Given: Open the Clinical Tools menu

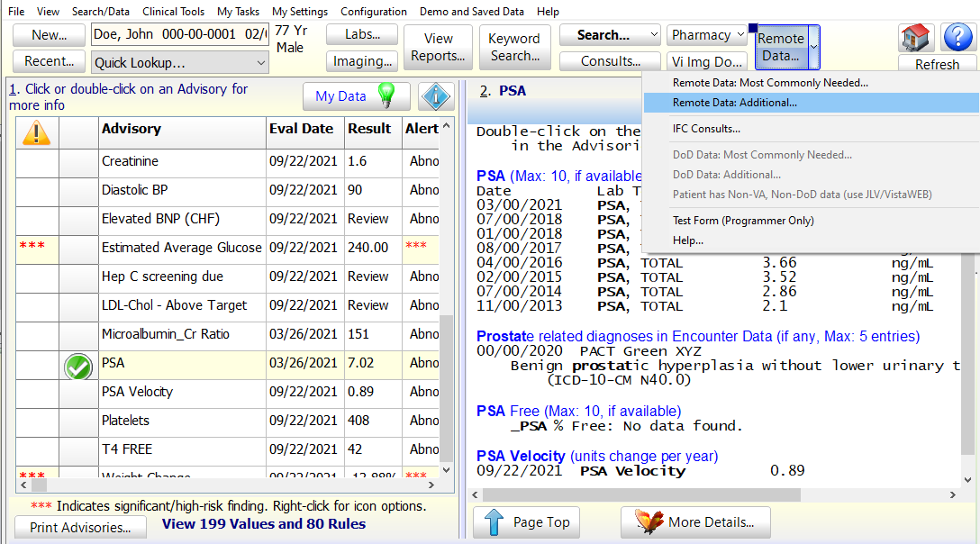Looking at the screenshot, I should (173, 11).
